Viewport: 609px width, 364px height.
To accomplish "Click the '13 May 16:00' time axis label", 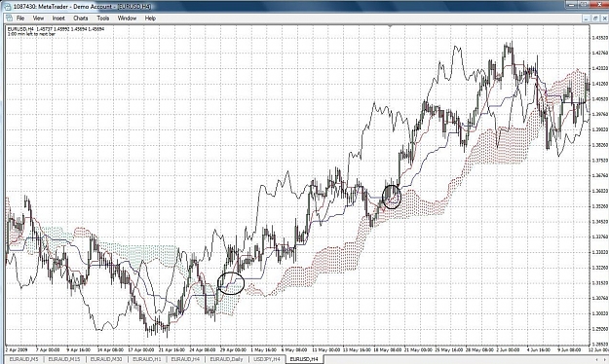I will coord(358,349).
